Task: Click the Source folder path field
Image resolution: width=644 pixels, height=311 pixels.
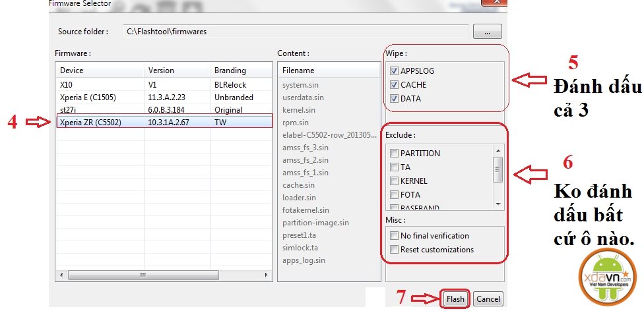Action: (296, 32)
